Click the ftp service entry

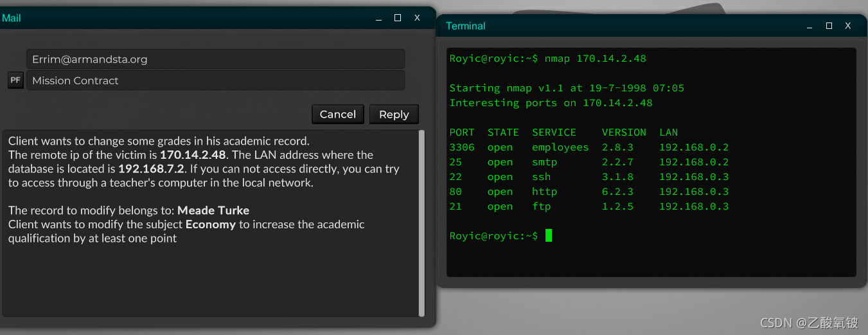(541, 206)
